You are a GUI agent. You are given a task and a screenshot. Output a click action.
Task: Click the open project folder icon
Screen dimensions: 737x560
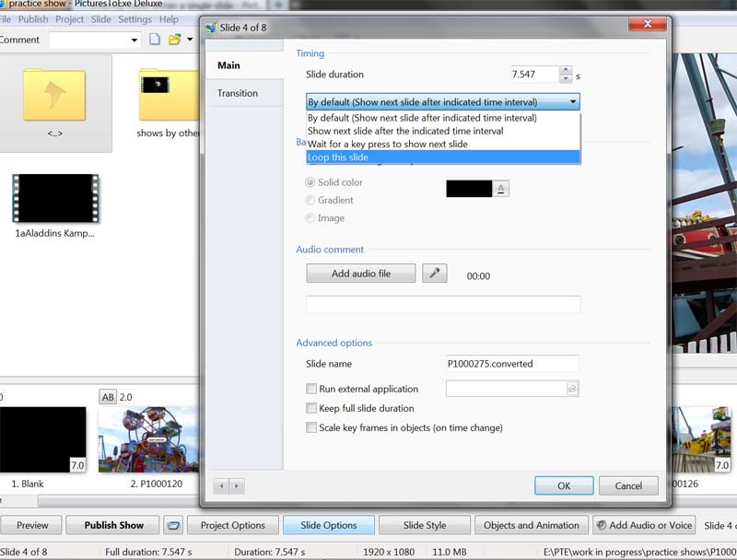click(x=174, y=40)
